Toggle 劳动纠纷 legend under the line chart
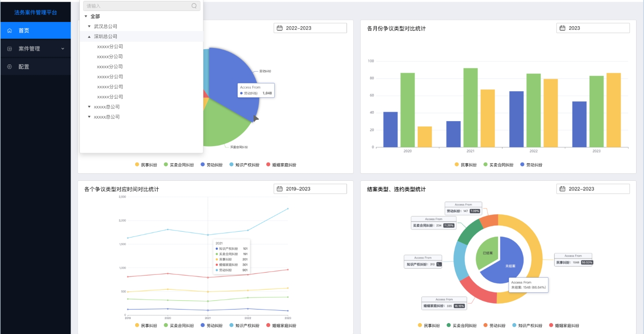This screenshot has height=334, width=644. click(211, 326)
